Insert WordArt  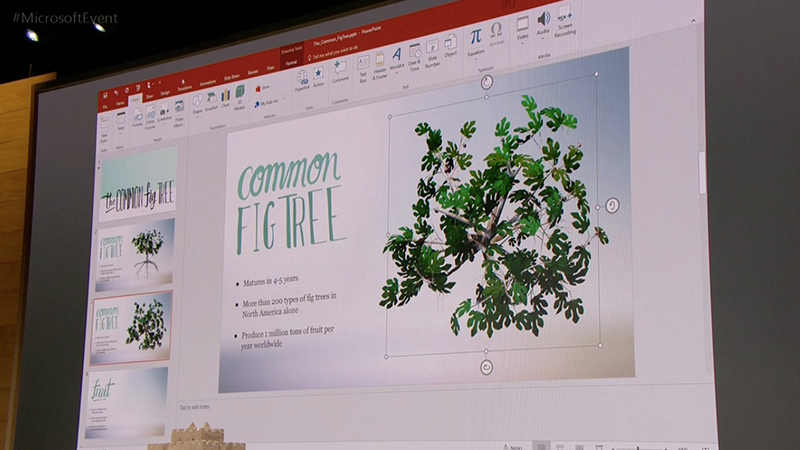click(x=396, y=58)
